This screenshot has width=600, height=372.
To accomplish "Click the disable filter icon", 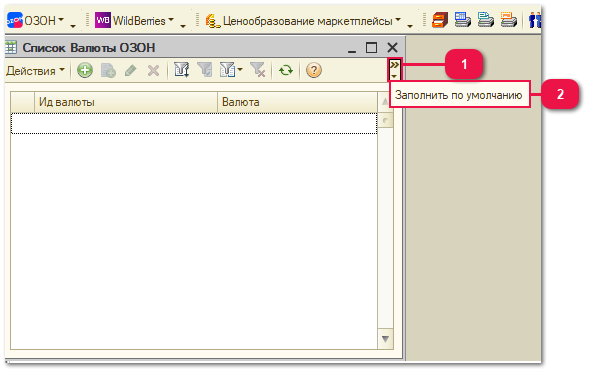I will click(258, 70).
